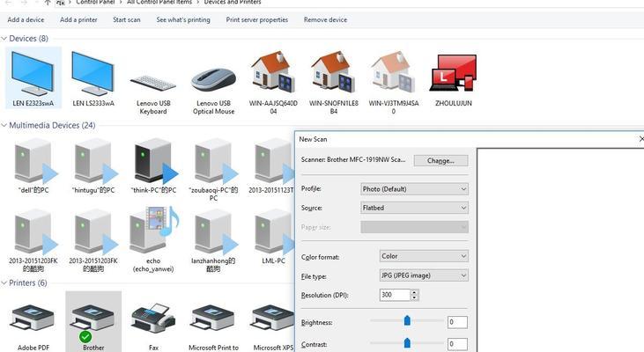Select the Adobe PDF printer
644x352 pixels.
[x=33, y=327]
